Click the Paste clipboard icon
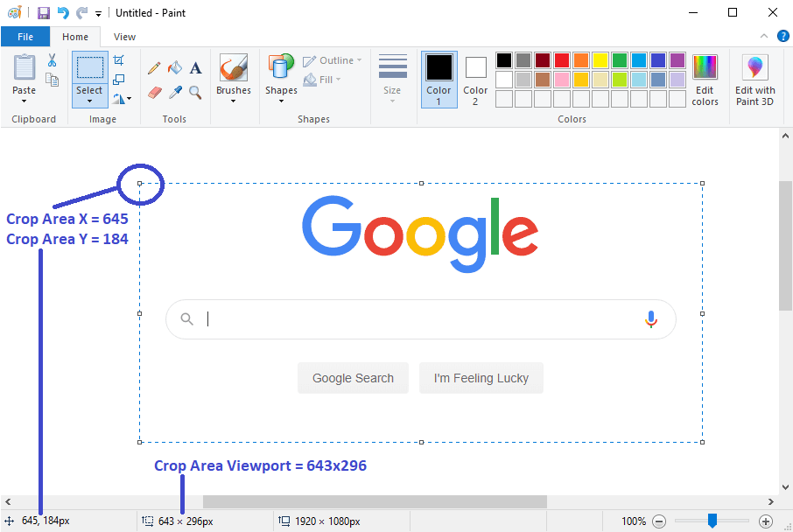The width and height of the screenshot is (793, 532). coord(24,67)
